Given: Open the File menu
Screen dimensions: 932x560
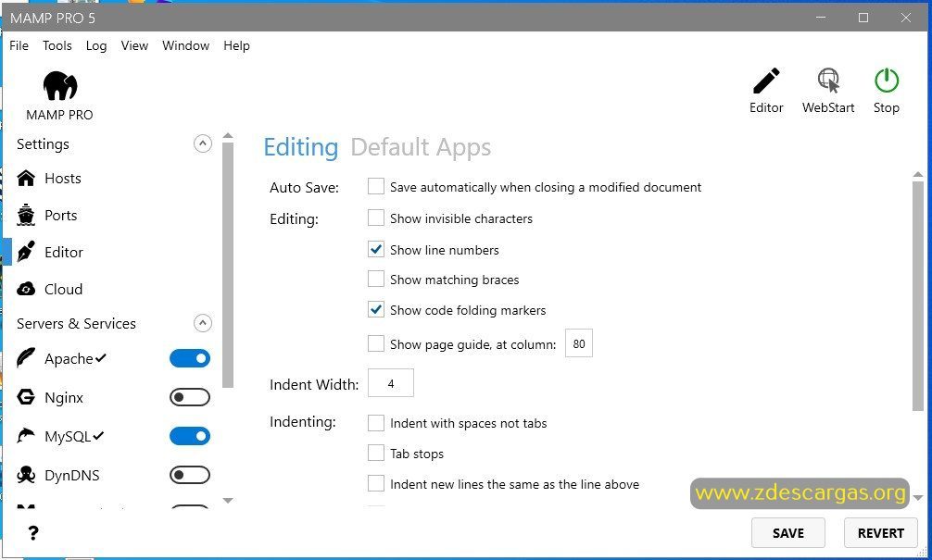Looking at the screenshot, I should pyautogui.click(x=19, y=45).
